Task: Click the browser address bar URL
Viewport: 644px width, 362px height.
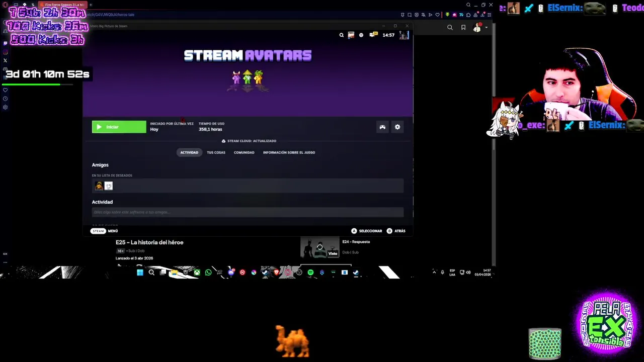Action: click(x=111, y=15)
